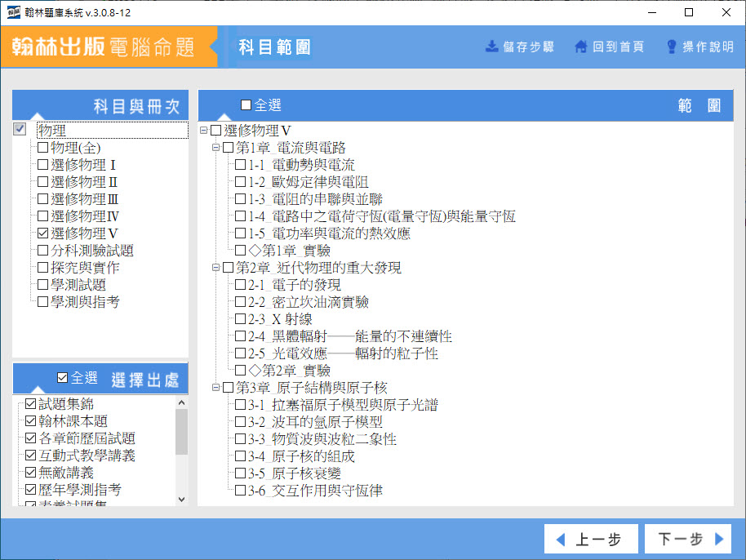Click the 上一步 previous step button
The image size is (746, 560).
tap(590, 540)
